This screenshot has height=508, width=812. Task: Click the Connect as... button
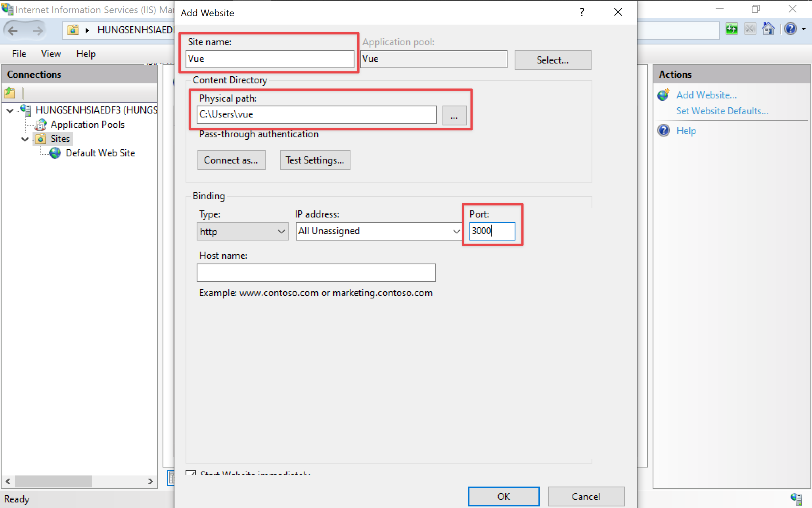231,160
